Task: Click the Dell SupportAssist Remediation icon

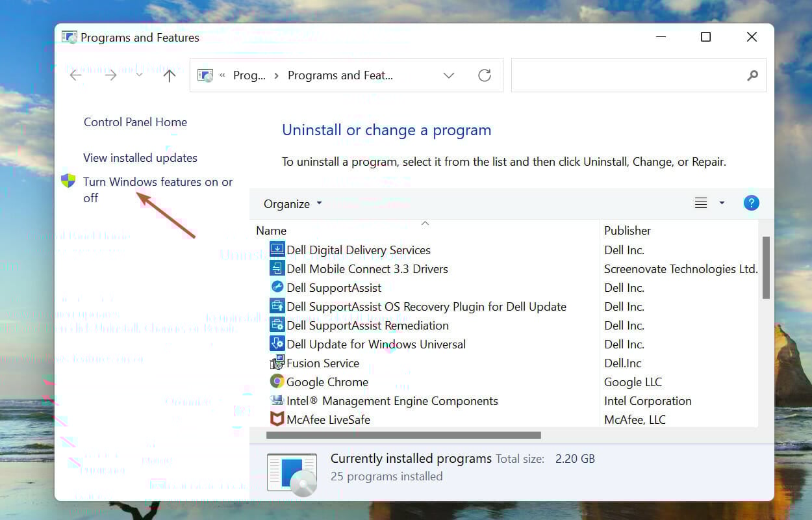Action: click(277, 325)
